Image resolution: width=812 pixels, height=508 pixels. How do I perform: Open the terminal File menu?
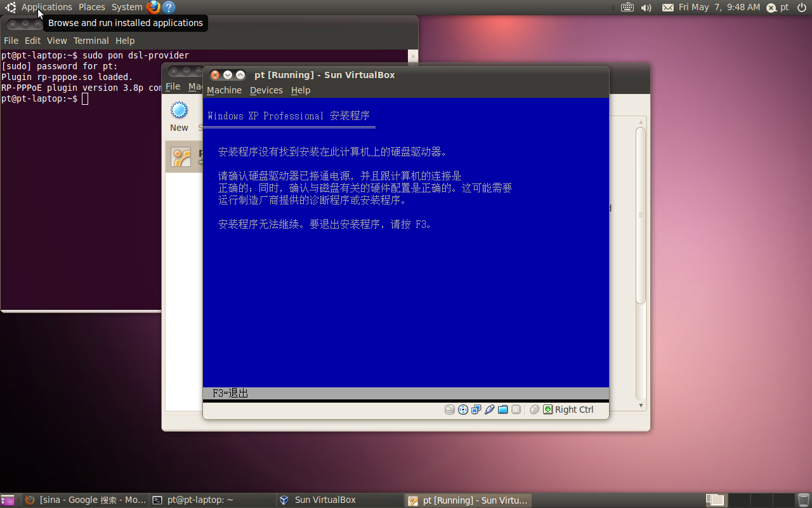point(11,40)
